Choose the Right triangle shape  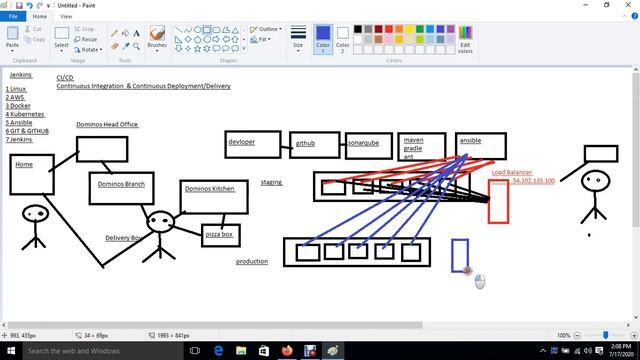[179, 40]
